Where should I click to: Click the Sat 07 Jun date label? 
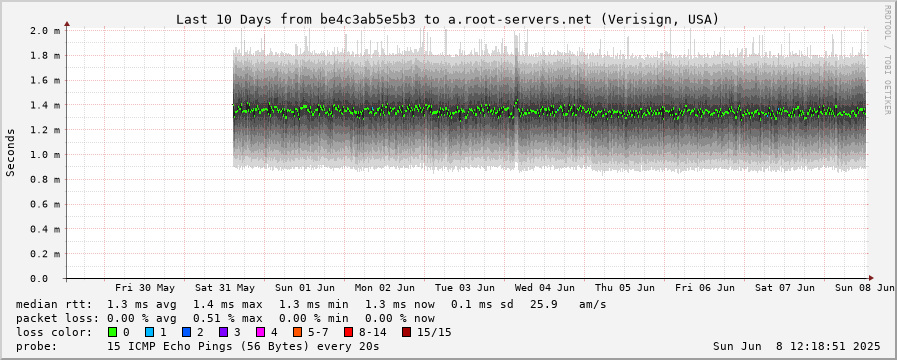[x=784, y=288]
